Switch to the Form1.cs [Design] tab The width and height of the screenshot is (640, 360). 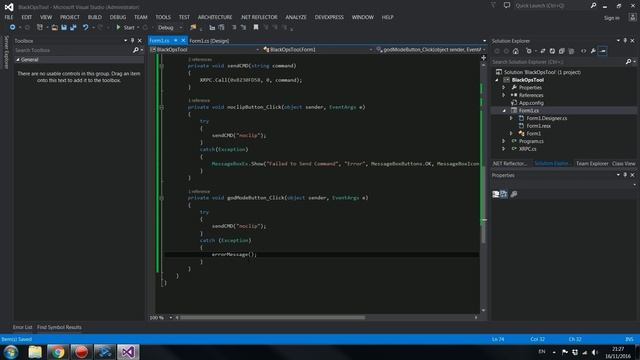(x=209, y=41)
